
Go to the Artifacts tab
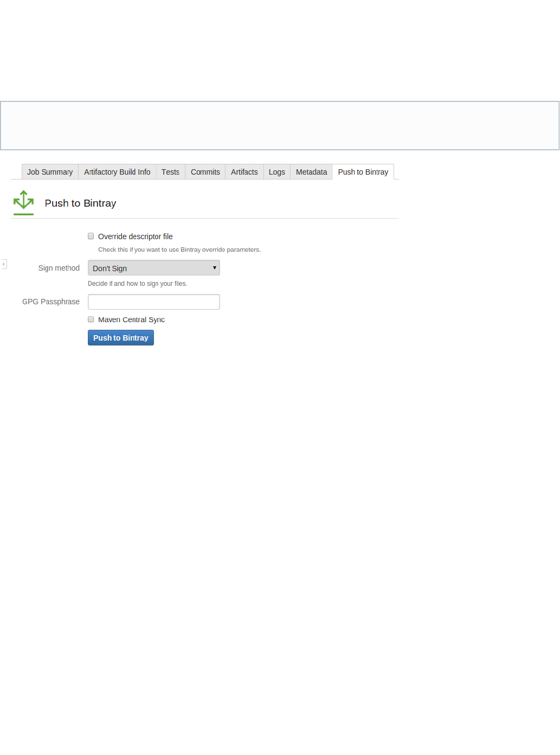(x=244, y=172)
